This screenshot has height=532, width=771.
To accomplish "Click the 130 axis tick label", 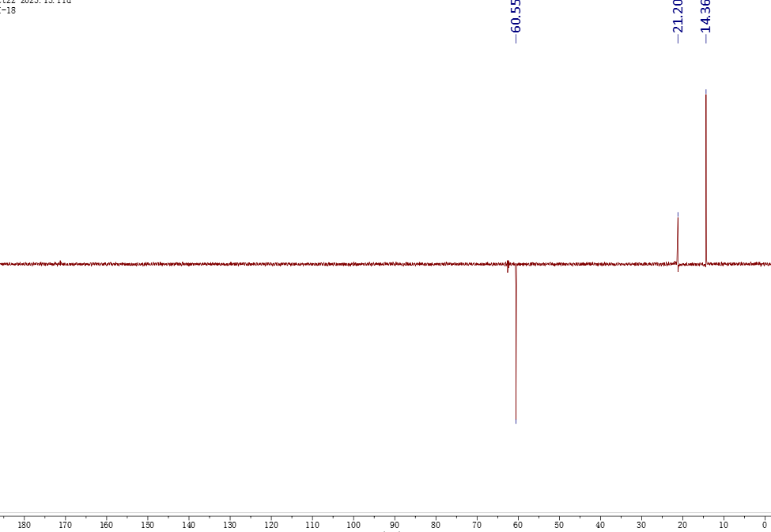I will click(229, 525).
